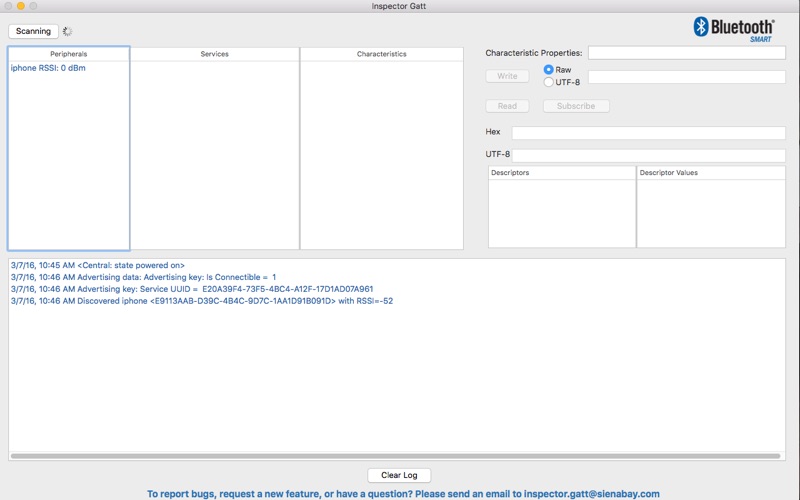Click the Bluetooth Smart logo
Image resolution: width=800 pixels, height=500 pixels.
point(734,29)
